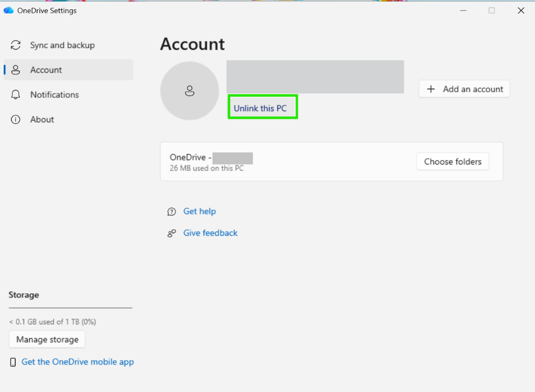This screenshot has width=535, height=392.
Task: Click the sync arrows icon
Action: [x=16, y=45]
